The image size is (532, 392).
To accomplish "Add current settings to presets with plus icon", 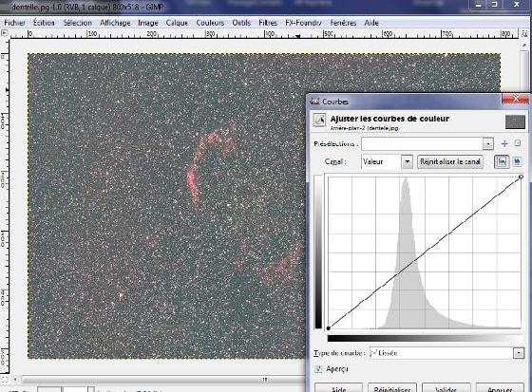I will [x=504, y=143].
